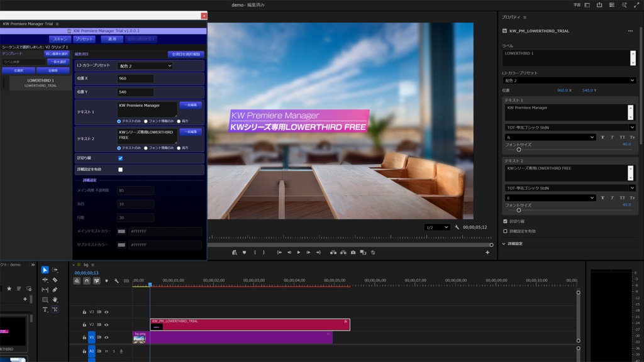Adjust テキスト 2 フォントサイズ slider
The image size is (644, 362).
click(x=519, y=210)
